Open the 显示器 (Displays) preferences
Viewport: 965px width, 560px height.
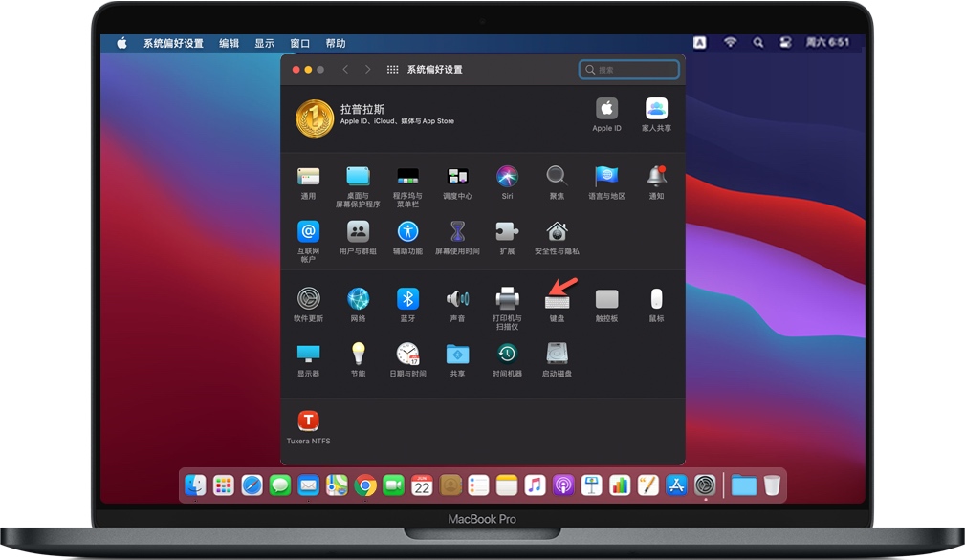click(308, 355)
